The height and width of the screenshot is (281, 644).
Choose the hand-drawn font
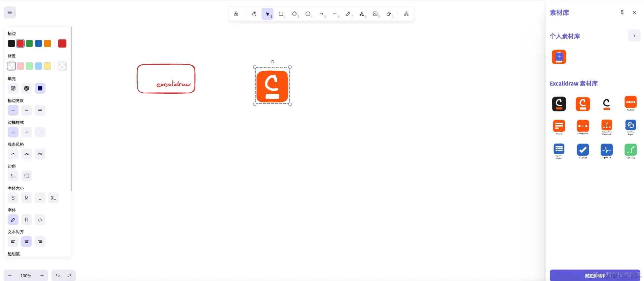point(13,220)
